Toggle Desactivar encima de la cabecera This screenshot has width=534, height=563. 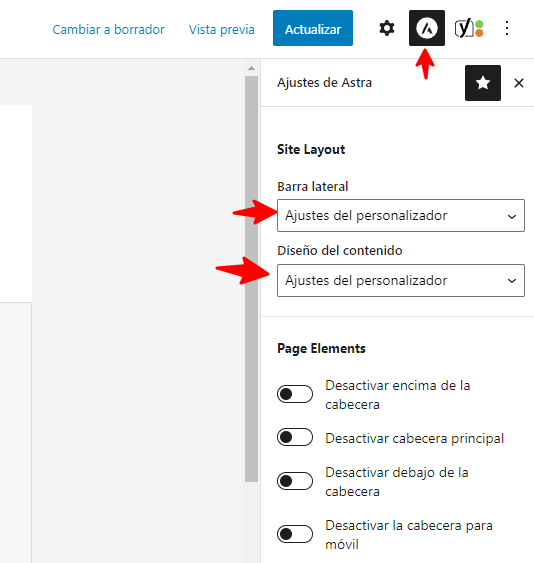295,394
